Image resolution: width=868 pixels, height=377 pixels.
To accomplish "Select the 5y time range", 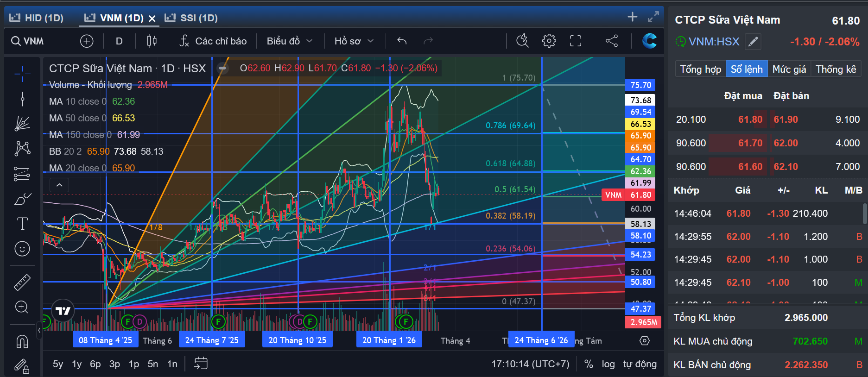I will tap(58, 364).
